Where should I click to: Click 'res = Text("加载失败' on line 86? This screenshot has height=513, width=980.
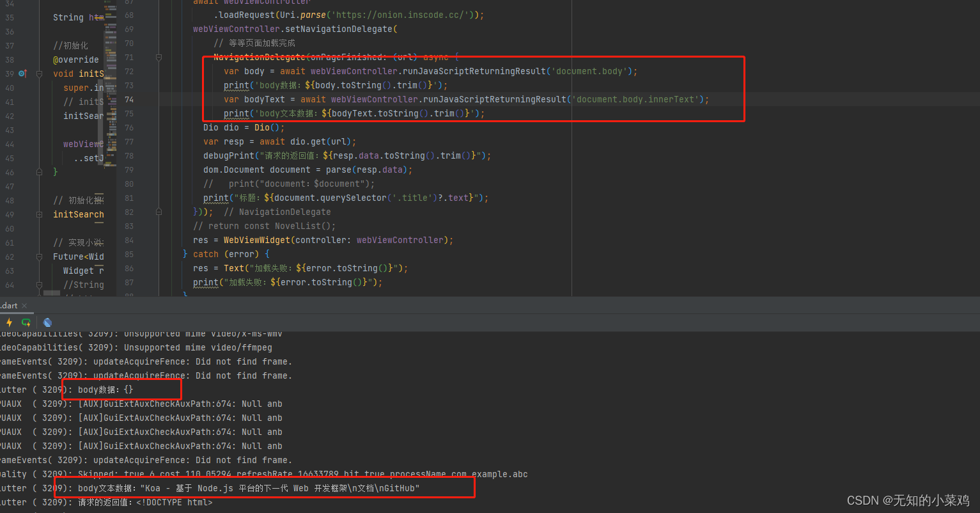click(x=300, y=268)
